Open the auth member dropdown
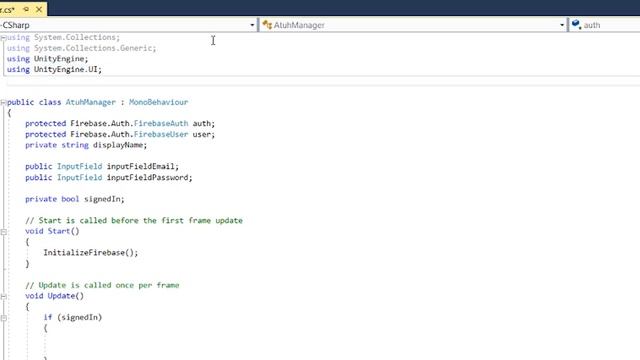 [x=605, y=25]
